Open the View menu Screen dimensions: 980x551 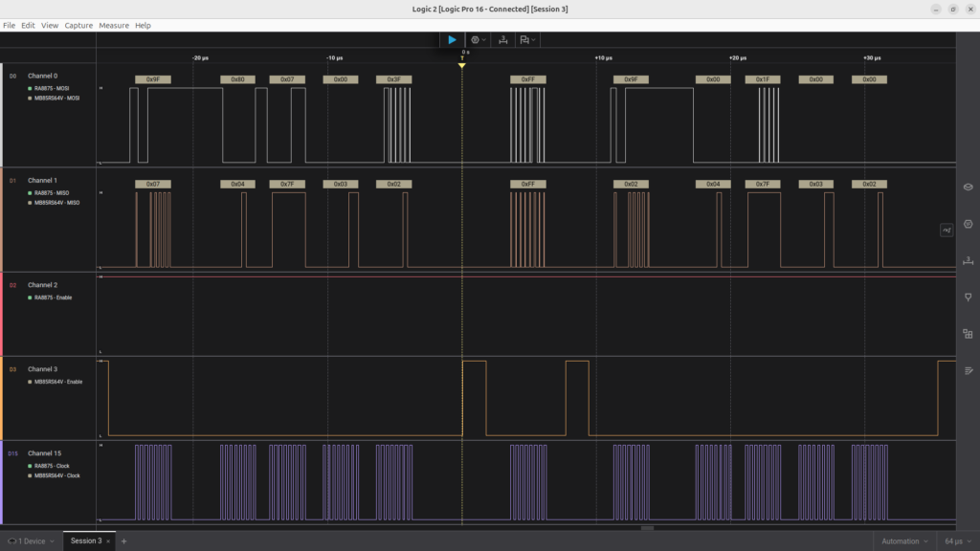click(50, 26)
